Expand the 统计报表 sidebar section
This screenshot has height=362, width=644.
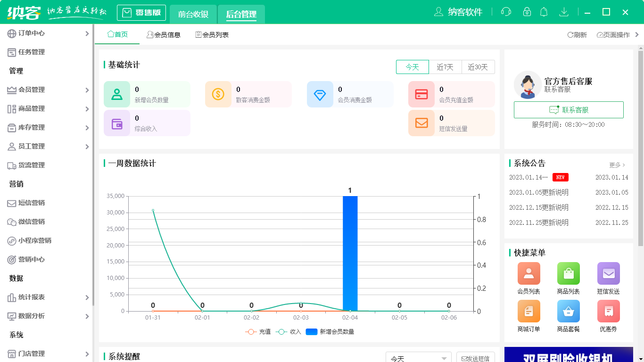31,297
